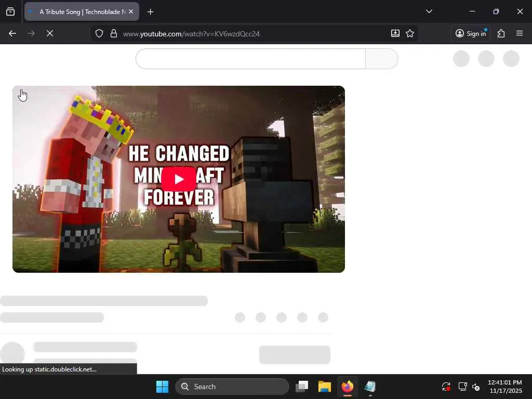Open Task View on taskbar
532x399 pixels.
[302, 387]
